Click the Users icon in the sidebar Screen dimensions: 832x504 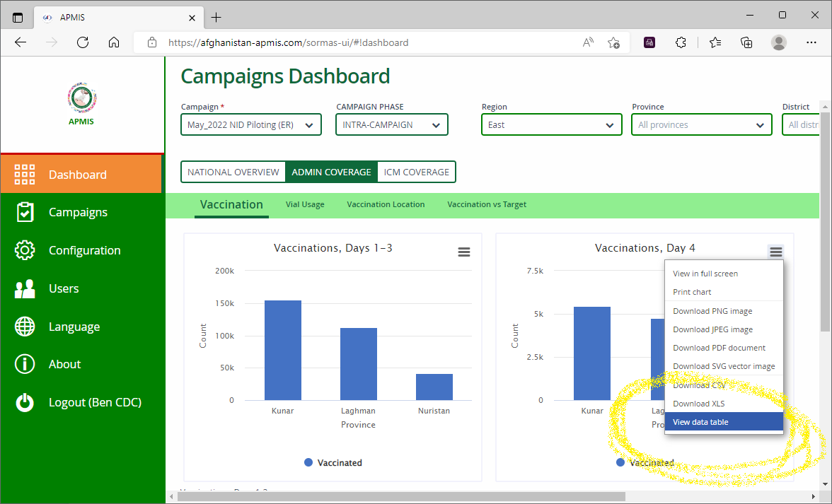(x=24, y=288)
